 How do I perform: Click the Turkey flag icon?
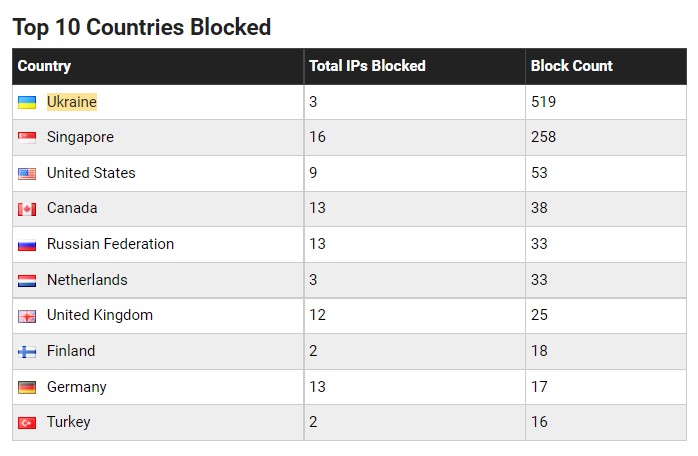(27, 423)
